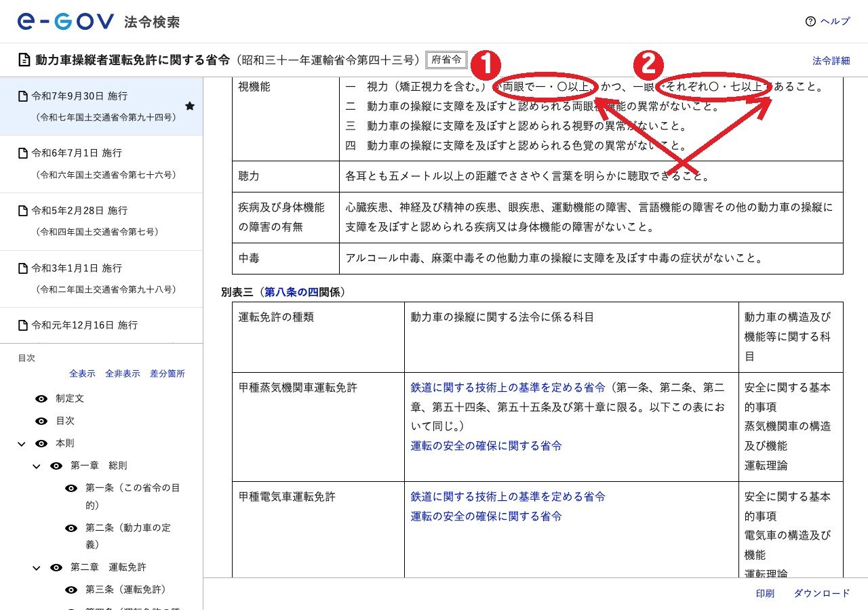
Task: Follow the 第八条の四 link
Action: [x=292, y=292]
